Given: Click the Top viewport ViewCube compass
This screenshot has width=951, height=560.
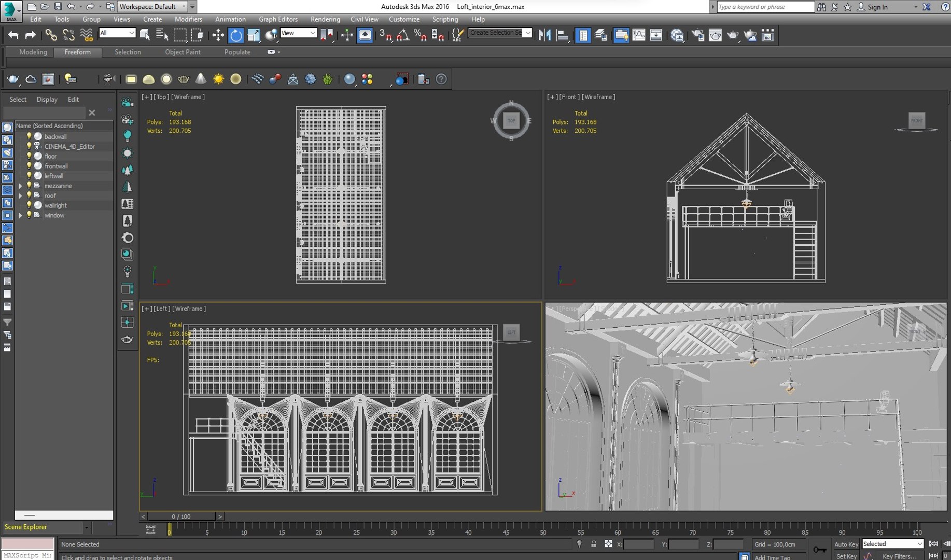Looking at the screenshot, I should click(x=511, y=121).
